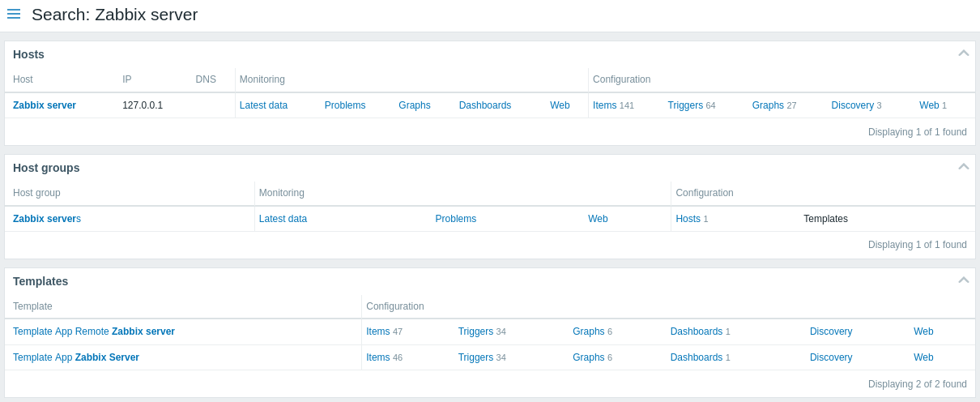Image resolution: width=980 pixels, height=402 pixels.
Task: Collapse the Templates section
Action: tap(964, 280)
